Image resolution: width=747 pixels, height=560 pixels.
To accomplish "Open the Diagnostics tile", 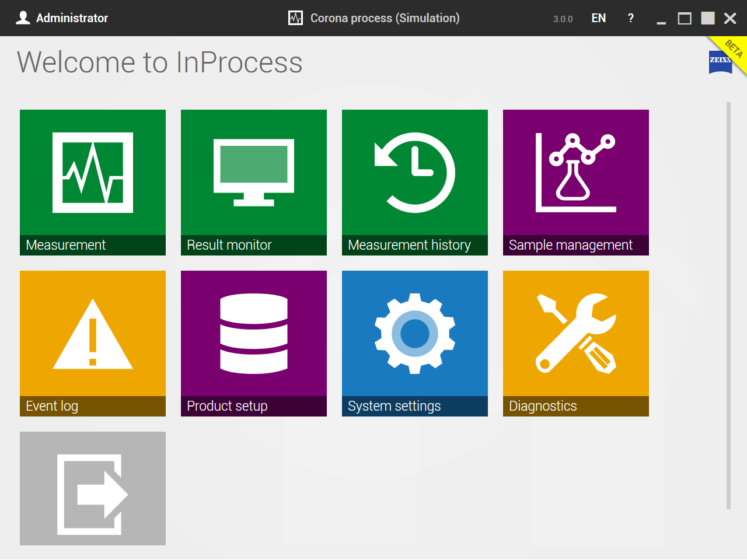I will point(576,344).
